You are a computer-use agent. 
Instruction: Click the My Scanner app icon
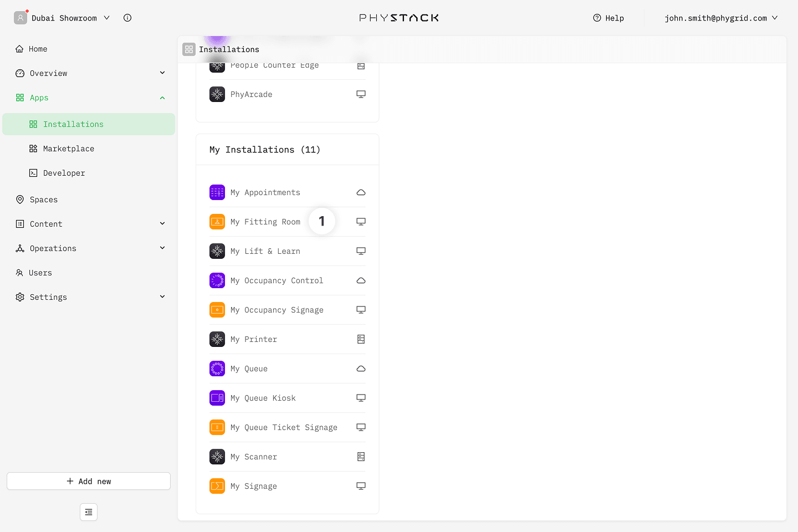[217, 457]
